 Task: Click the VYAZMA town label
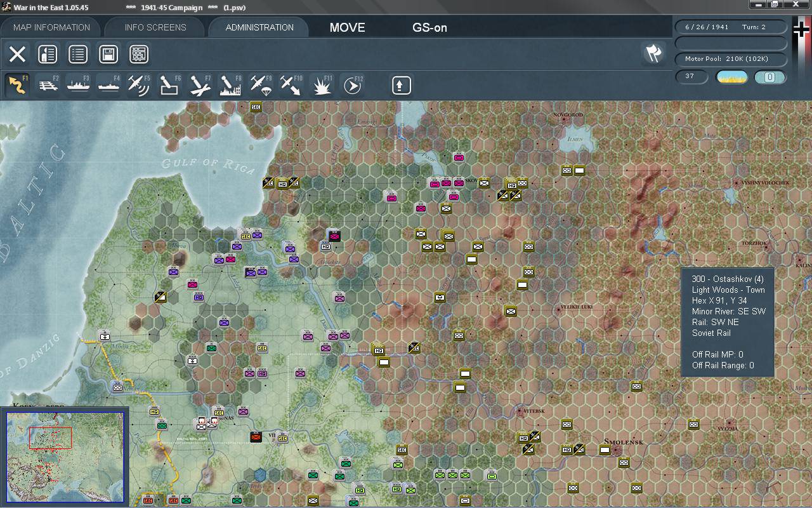pos(728,429)
